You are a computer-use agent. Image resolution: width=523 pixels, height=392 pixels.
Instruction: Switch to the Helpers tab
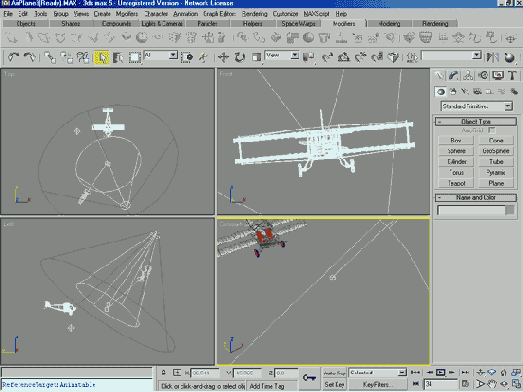click(x=252, y=24)
